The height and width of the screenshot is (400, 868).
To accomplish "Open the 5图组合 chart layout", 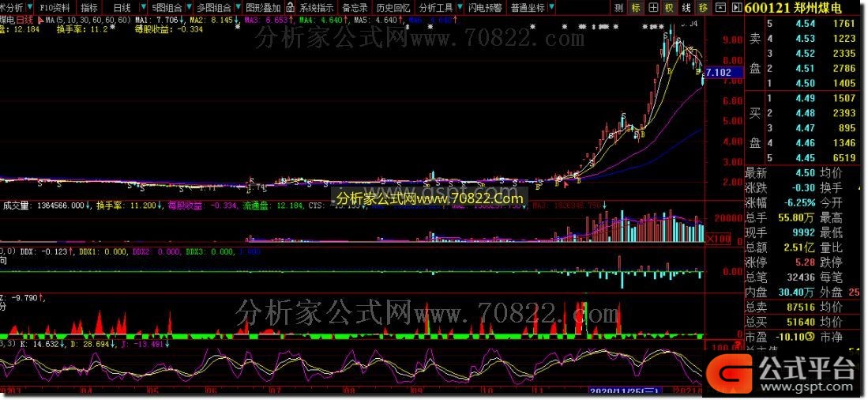I will point(166,7).
